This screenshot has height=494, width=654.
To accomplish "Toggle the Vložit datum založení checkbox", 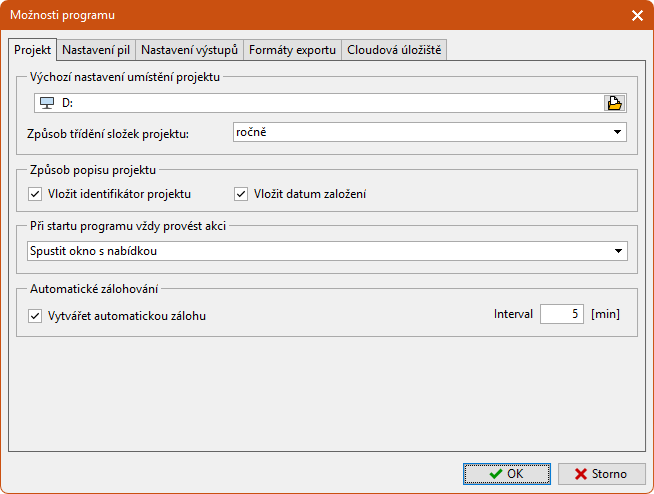I will (x=240, y=194).
